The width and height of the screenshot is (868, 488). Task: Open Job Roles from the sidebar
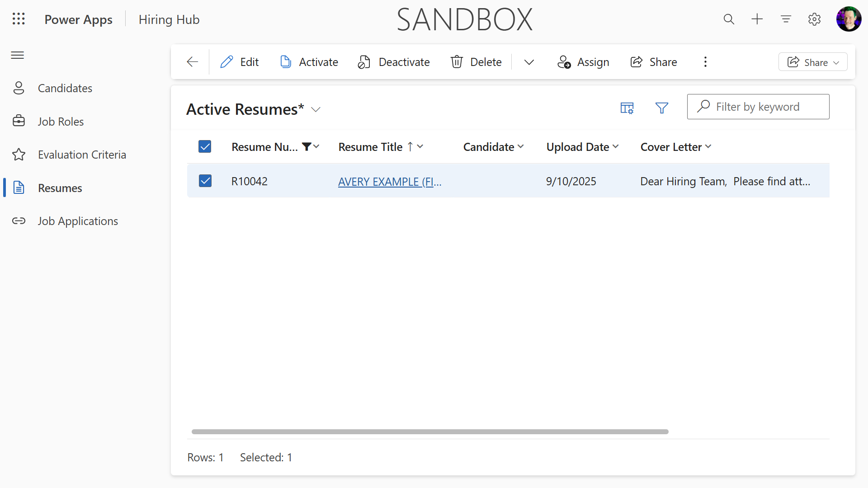[x=61, y=121]
